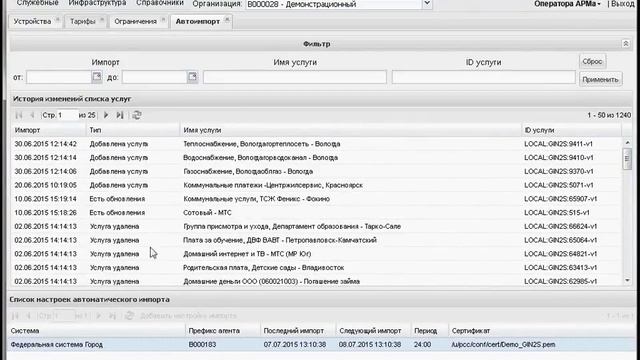Screen dimensions: 640x360
Task: Go to first page of import settings
Action: (15, 316)
